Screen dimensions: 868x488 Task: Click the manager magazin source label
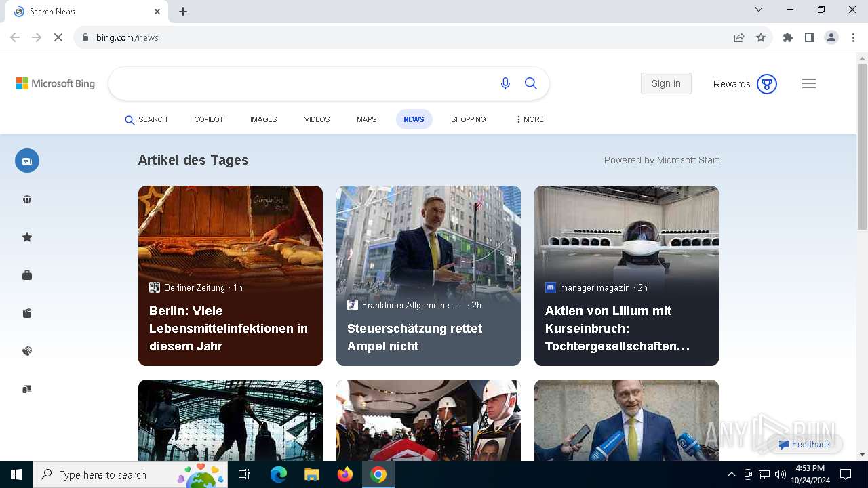(x=595, y=287)
